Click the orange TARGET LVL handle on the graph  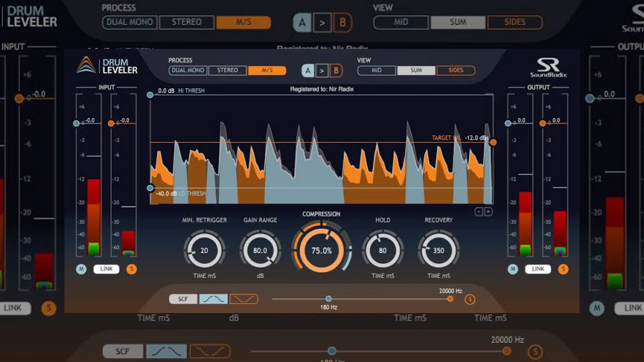pyautogui.click(x=493, y=142)
